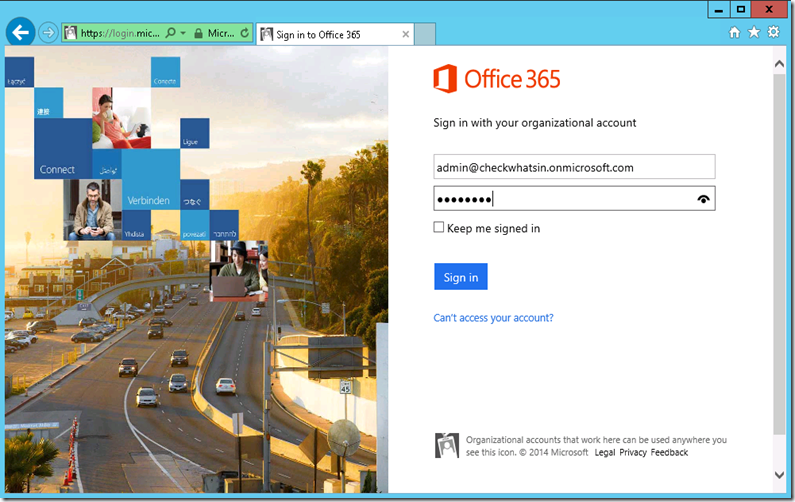Select the 'Sign in to Office 365' tab

click(335, 34)
